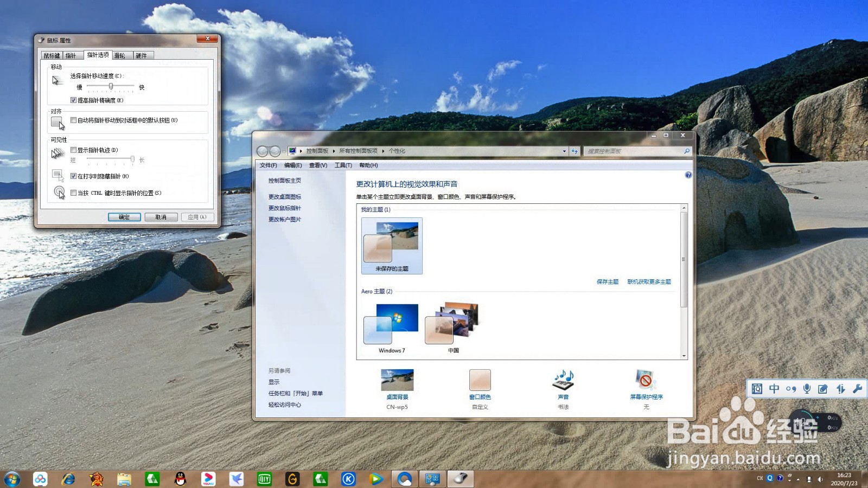Screen dimensions: 868x488
Task: Click the microphone voice input icon
Action: [x=807, y=389]
